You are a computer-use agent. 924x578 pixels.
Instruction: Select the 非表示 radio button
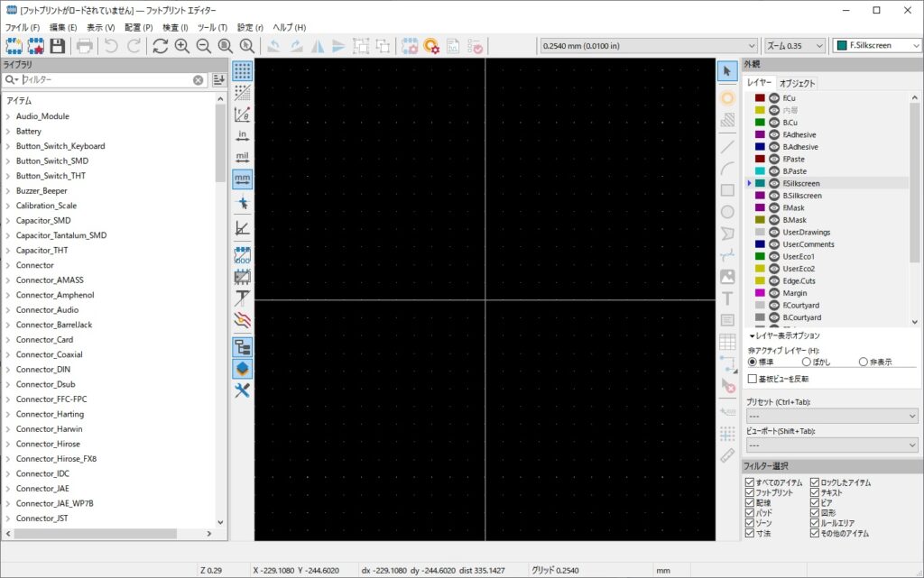[x=864, y=362]
